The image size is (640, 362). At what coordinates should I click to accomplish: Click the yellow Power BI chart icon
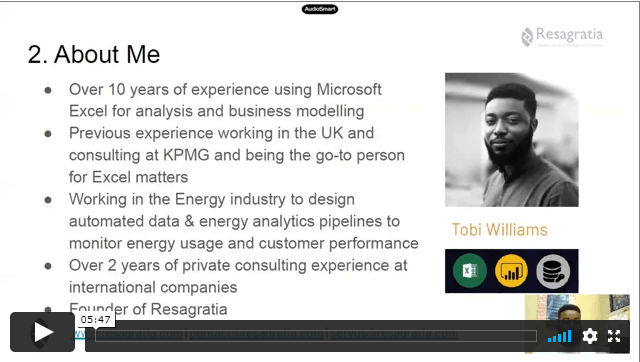[511, 271]
